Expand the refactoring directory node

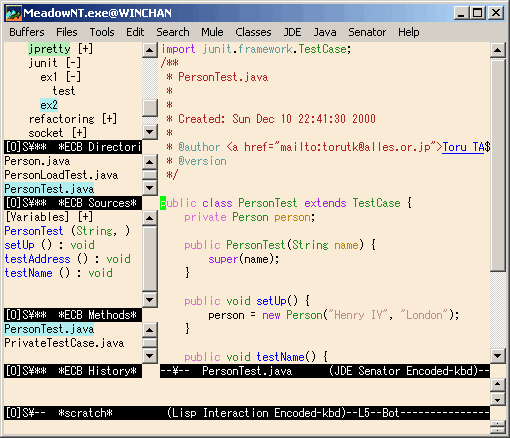point(109,119)
